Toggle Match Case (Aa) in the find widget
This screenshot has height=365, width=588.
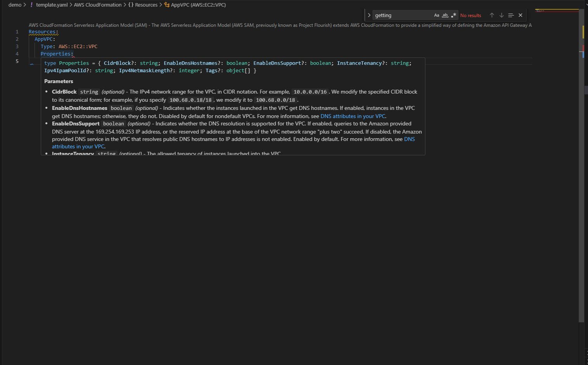click(436, 15)
